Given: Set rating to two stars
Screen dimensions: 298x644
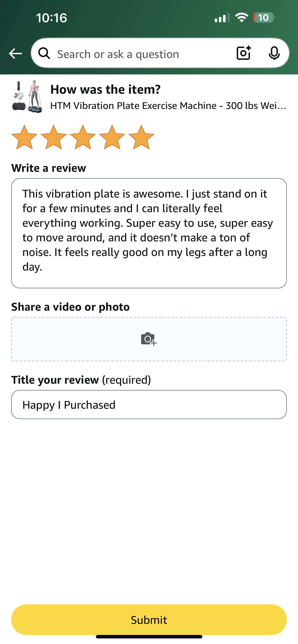Looking at the screenshot, I should click(54, 137).
